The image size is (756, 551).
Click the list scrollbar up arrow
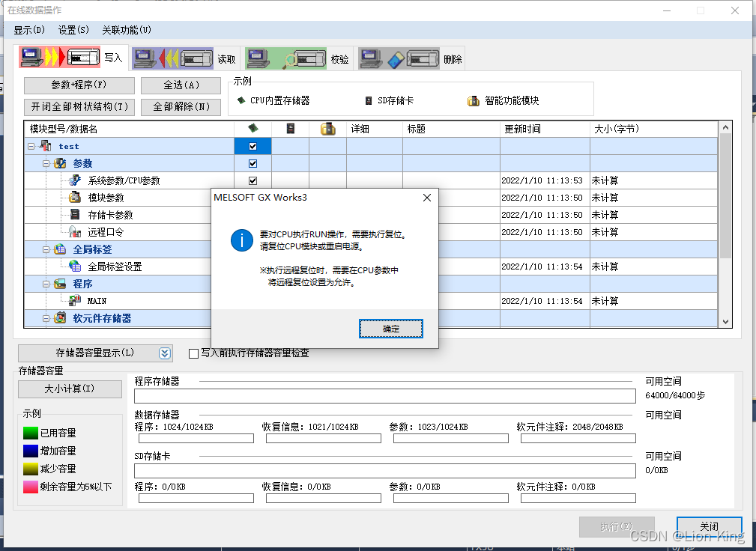pyautogui.click(x=725, y=127)
